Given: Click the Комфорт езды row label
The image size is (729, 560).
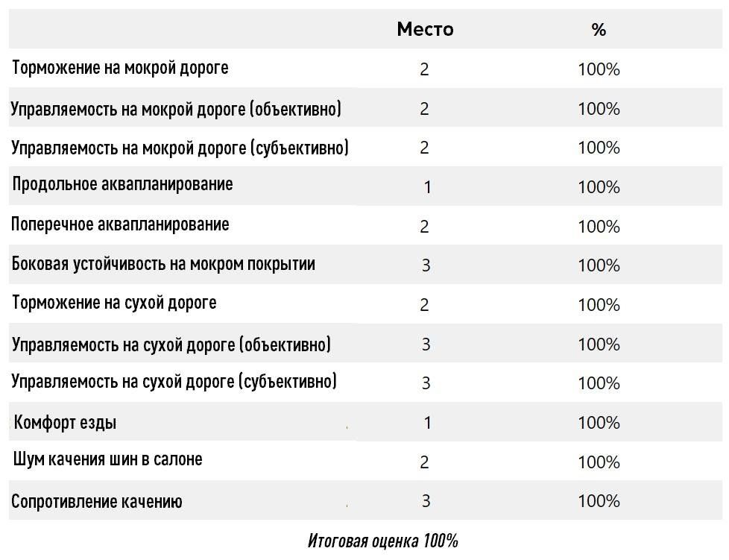Looking at the screenshot, I should 65,423.
